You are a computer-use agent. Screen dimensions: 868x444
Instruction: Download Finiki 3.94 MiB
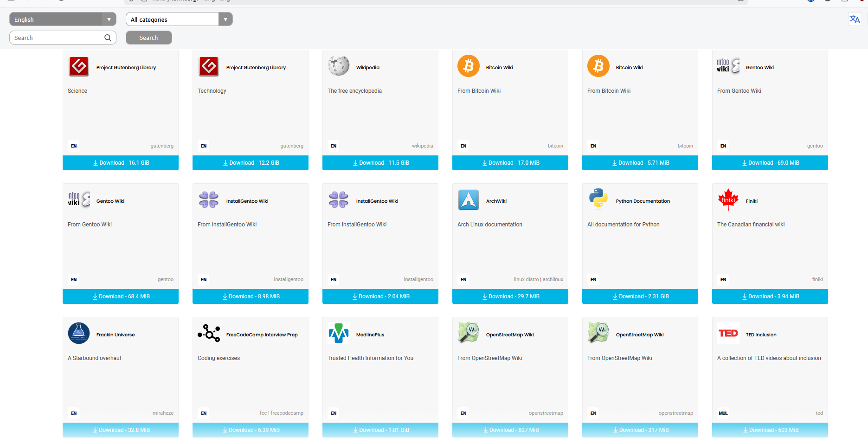(770, 296)
